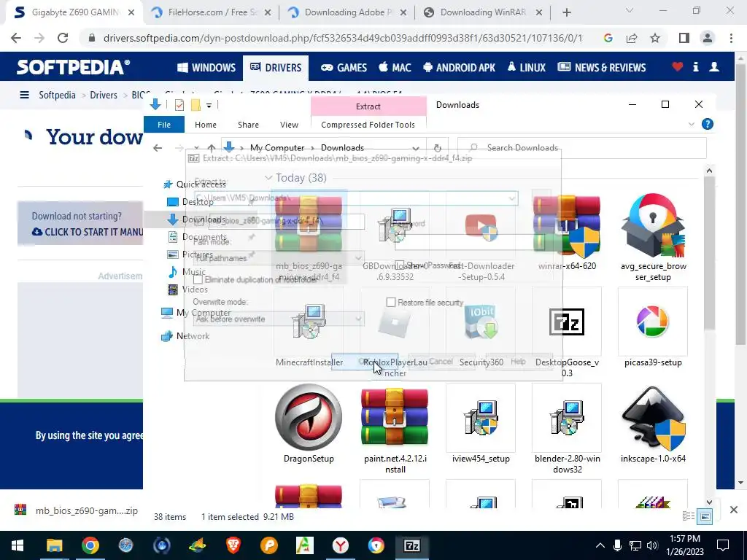Image resolution: width=747 pixels, height=560 pixels.
Task: Open mb_bios_z690 zip in Chrome downloads bar
Action: tap(76, 510)
